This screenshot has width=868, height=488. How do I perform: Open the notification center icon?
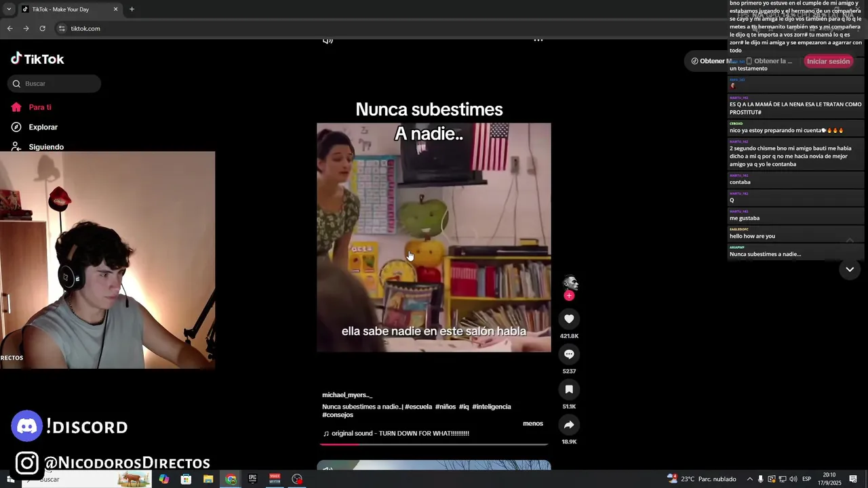(x=853, y=479)
